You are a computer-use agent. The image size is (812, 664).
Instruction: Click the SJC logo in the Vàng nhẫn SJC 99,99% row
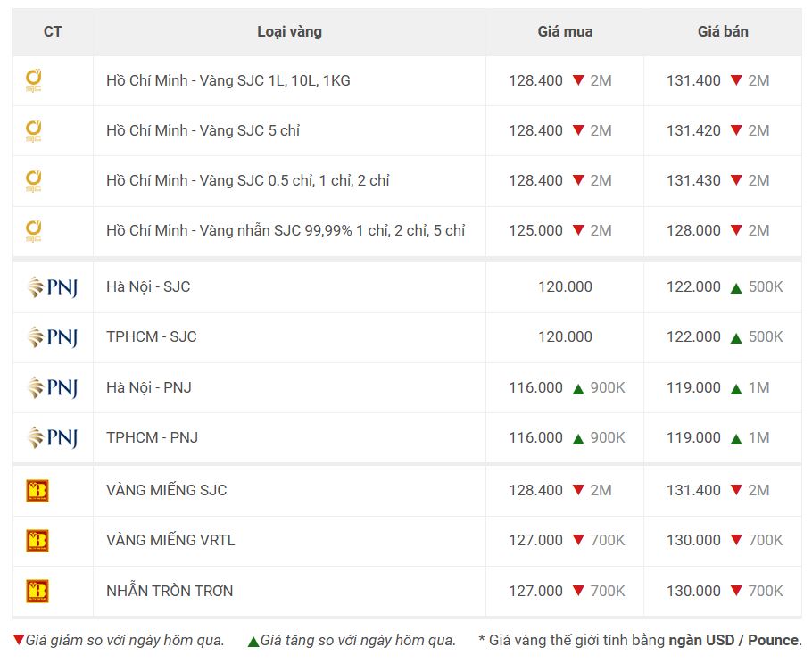pyautogui.click(x=34, y=230)
